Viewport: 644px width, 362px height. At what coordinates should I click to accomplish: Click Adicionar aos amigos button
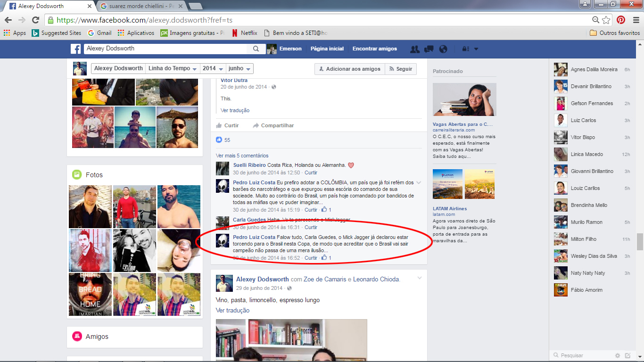[x=350, y=69]
